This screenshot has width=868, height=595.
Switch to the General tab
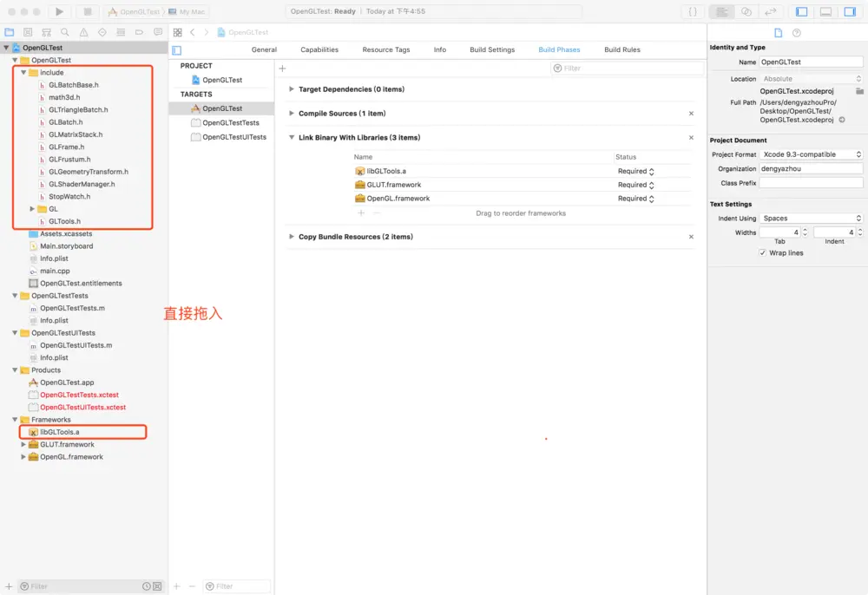pyautogui.click(x=264, y=49)
